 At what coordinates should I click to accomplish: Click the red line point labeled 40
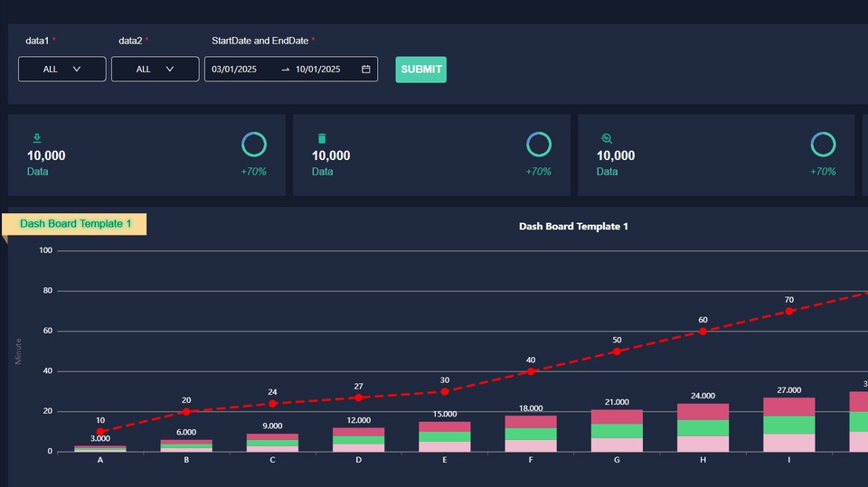click(x=531, y=371)
